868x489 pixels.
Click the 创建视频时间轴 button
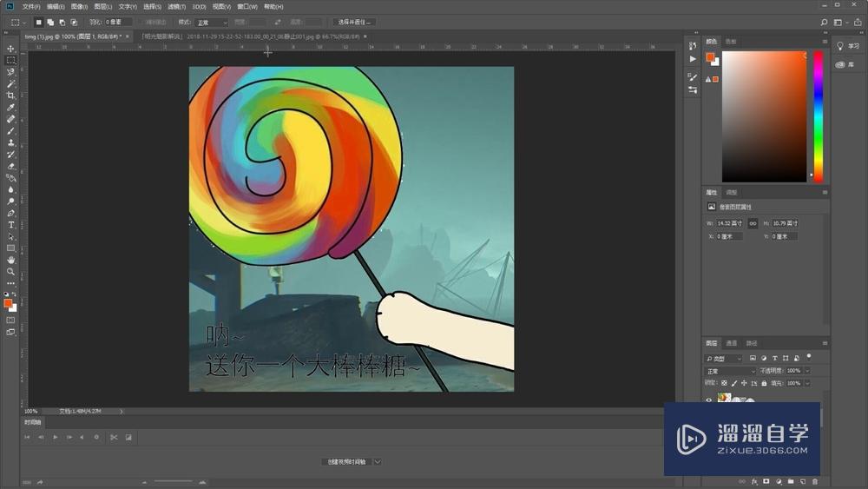346,462
